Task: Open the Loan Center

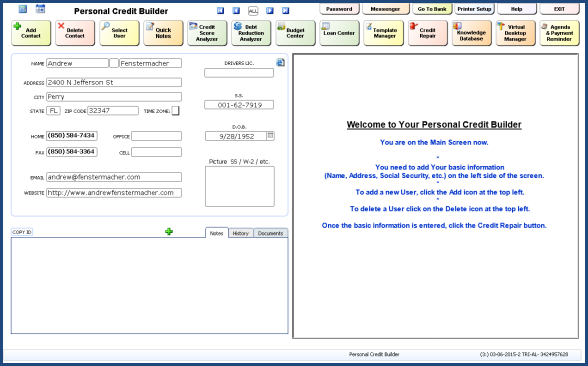Action: (x=339, y=33)
